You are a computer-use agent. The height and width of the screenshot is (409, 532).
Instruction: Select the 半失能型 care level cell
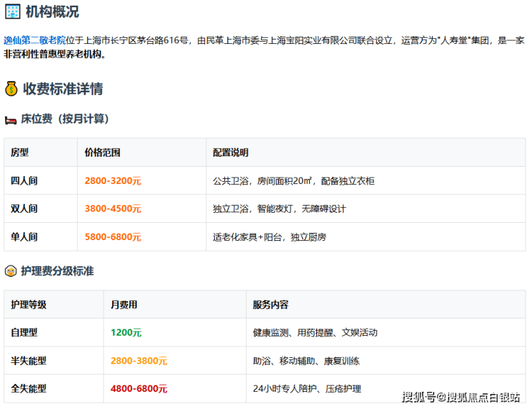(x=28, y=361)
